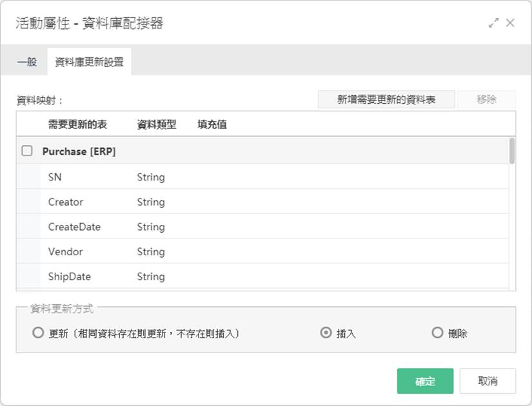This screenshot has width=532, height=406.
Task: Click the 填充值 column header
Action: tap(212, 124)
